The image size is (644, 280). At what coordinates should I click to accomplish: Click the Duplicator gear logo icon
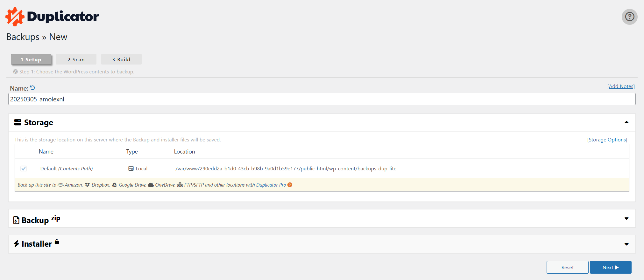(x=15, y=17)
